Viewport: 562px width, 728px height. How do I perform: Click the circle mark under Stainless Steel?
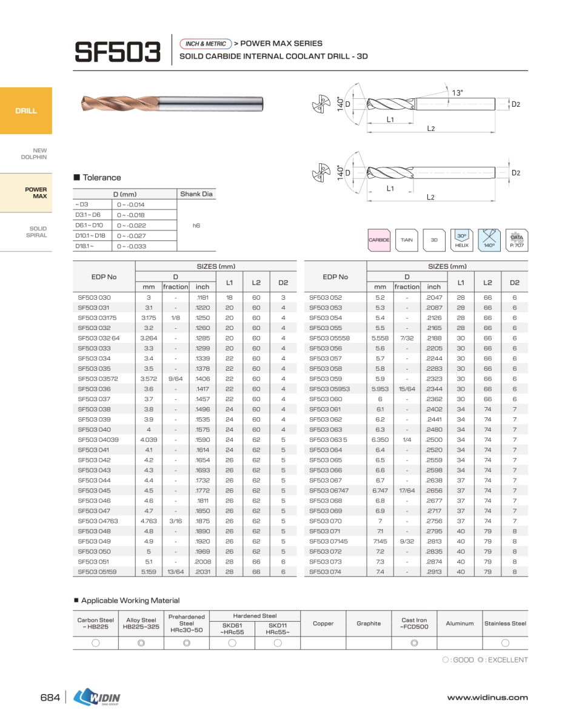(505, 643)
